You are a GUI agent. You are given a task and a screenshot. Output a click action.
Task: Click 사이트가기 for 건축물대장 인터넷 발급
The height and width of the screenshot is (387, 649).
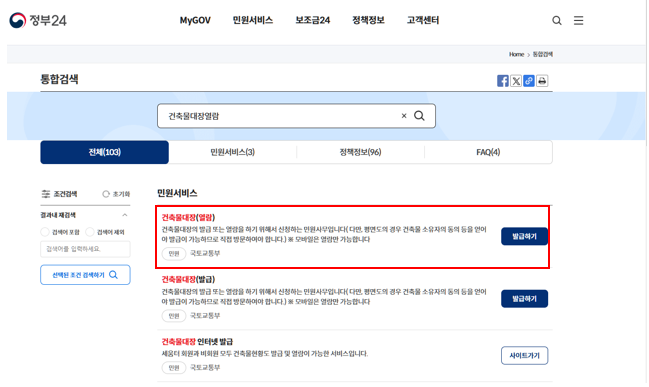tap(524, 356)
